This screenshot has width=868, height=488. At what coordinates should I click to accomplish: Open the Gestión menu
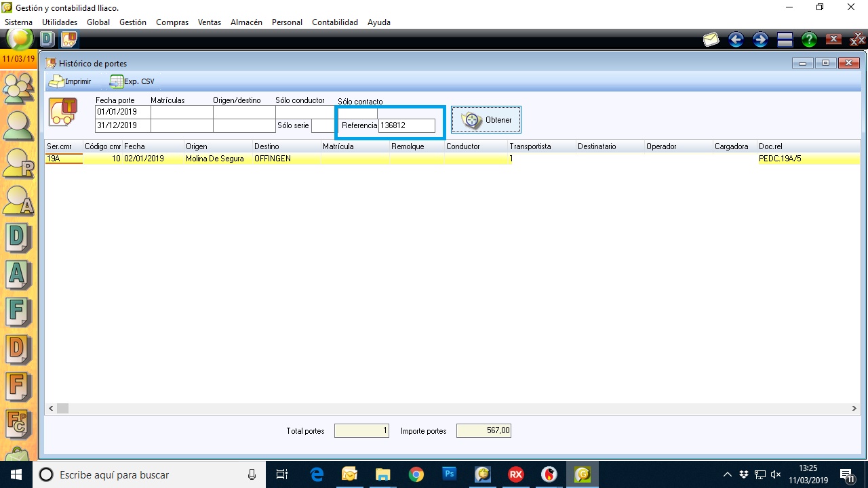(133, 22)
